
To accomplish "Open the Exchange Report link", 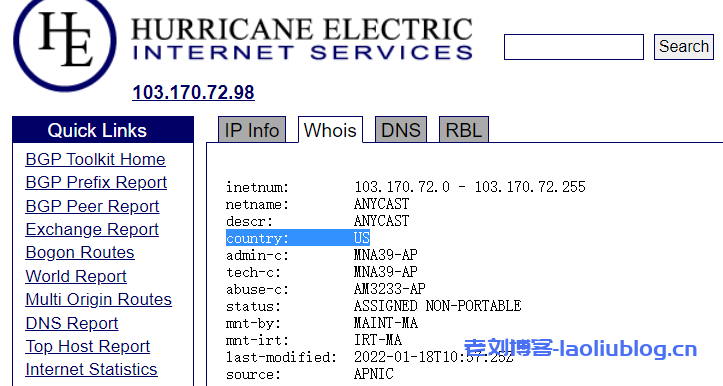I will (x=92, y=229).
